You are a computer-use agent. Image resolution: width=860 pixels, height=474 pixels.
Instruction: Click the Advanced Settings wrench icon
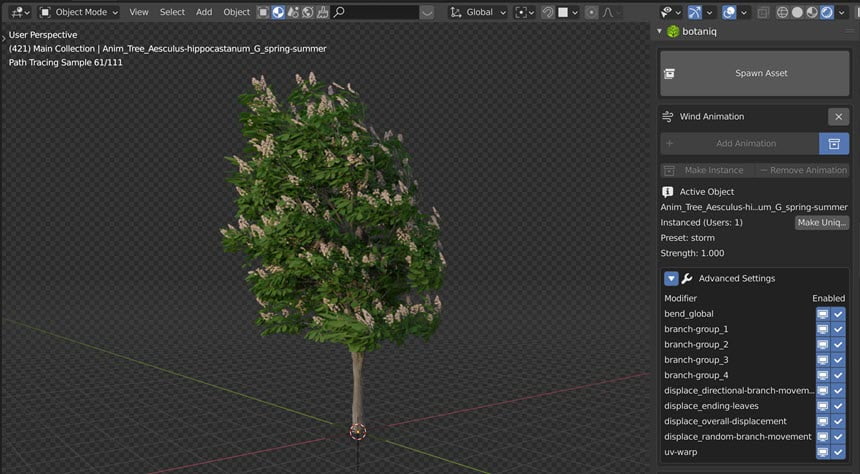pos(687,279)
